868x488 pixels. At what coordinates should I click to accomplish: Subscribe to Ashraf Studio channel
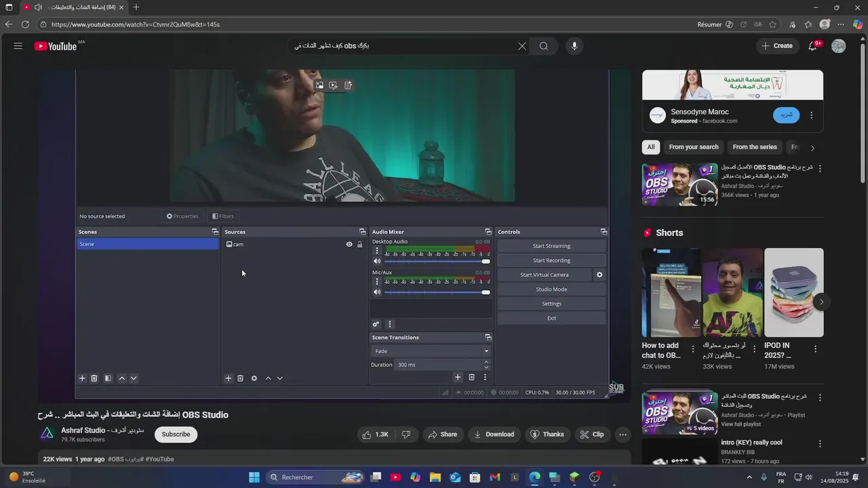click(176, 434)
